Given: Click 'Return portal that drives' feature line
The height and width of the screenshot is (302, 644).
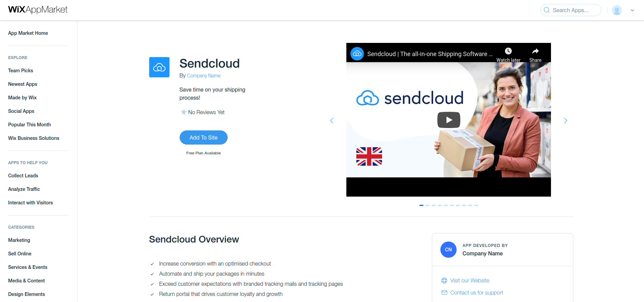Looking at the screenshot, I should click(221, 294).
